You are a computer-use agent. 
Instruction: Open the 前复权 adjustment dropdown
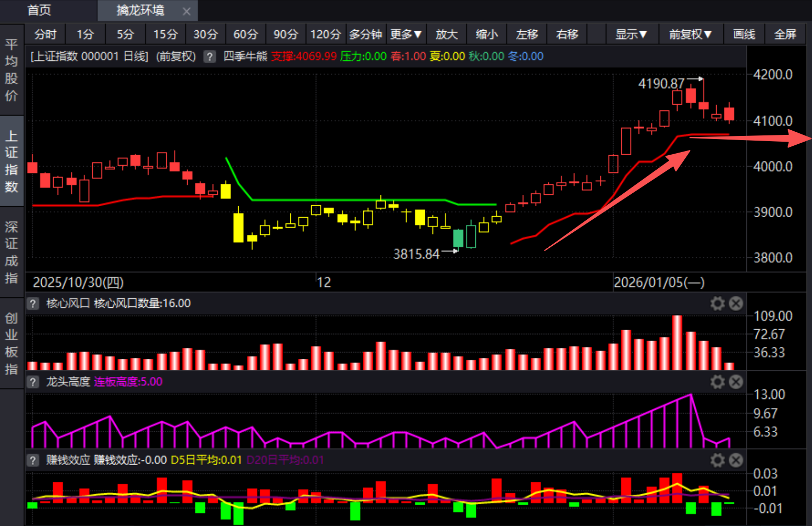pos(691,34)
